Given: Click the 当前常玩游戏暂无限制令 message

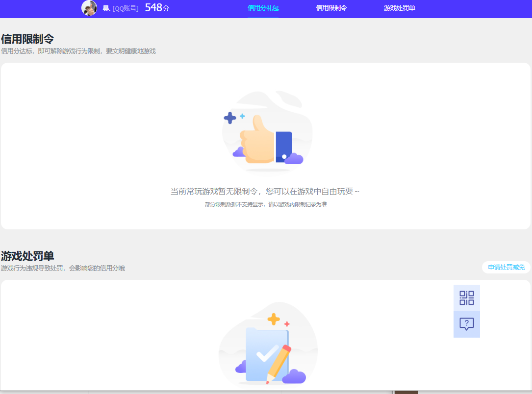Looking at the screenshot, I should click(x=265, y=192).
